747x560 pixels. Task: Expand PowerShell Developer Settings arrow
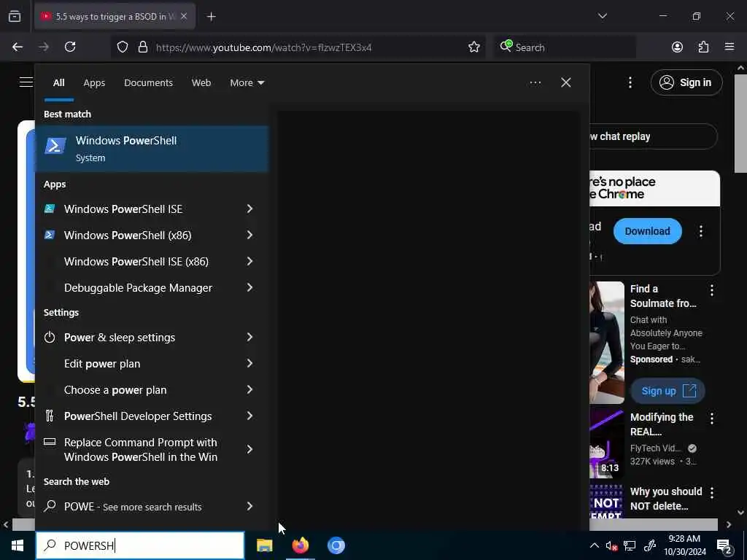[x=249, y=416]
